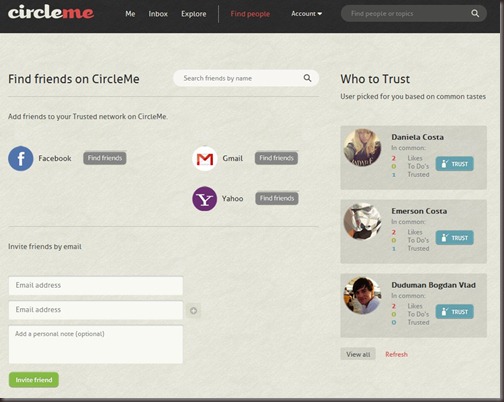Click the magnifier in friends search box
504x402 pixels.
point(307,78)
